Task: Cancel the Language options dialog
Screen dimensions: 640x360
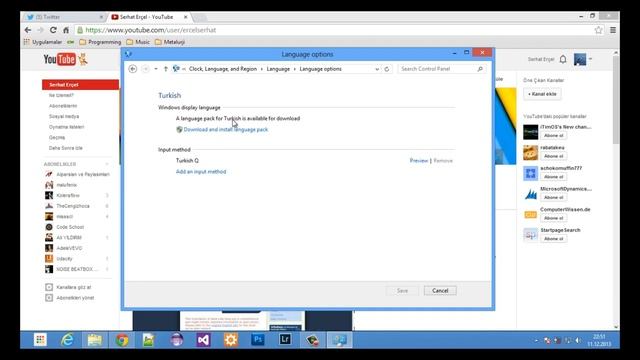Action: pyautogui.click(x=440, y=291)
